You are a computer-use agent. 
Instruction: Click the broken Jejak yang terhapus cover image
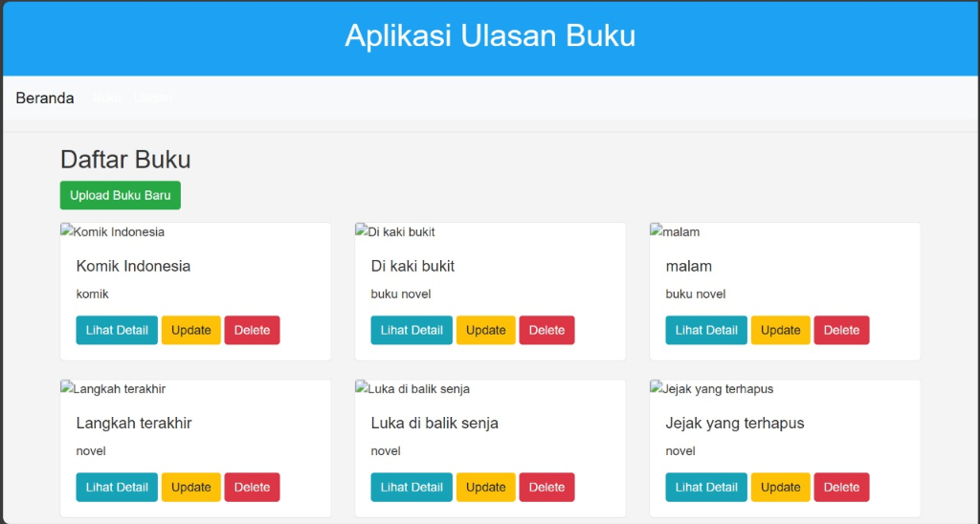point(712,388)
